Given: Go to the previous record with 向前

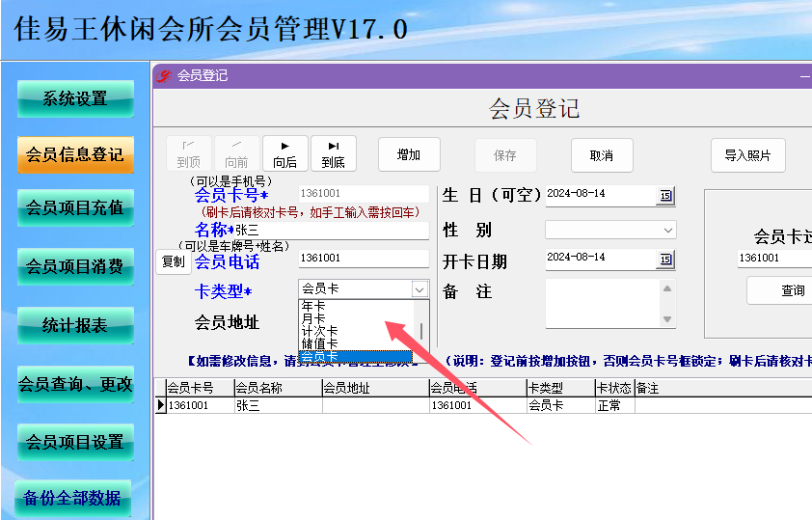Looking at the screenshot, I should tap(236, 153).
